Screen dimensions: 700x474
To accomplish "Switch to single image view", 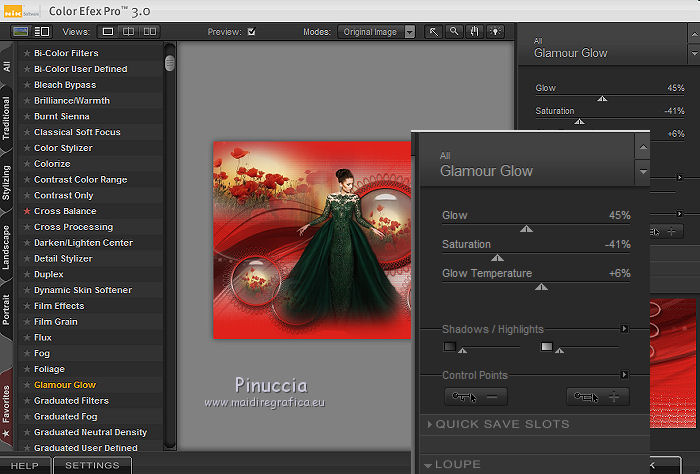I will [x=106, y=32].
